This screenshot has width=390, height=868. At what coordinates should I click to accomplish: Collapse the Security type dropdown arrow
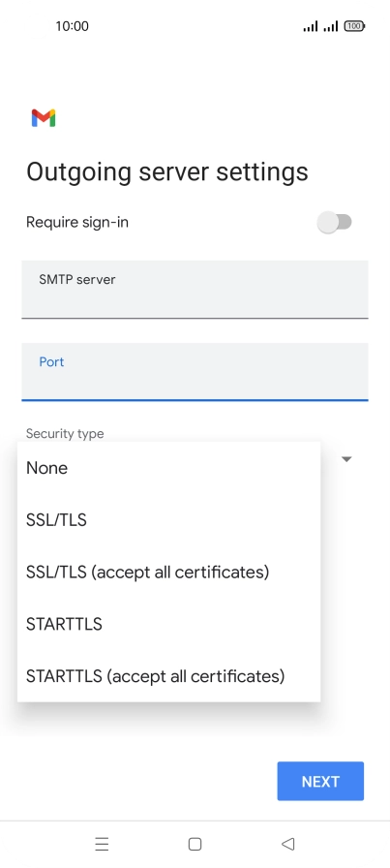pyautogui.click(x=346, y=459)
